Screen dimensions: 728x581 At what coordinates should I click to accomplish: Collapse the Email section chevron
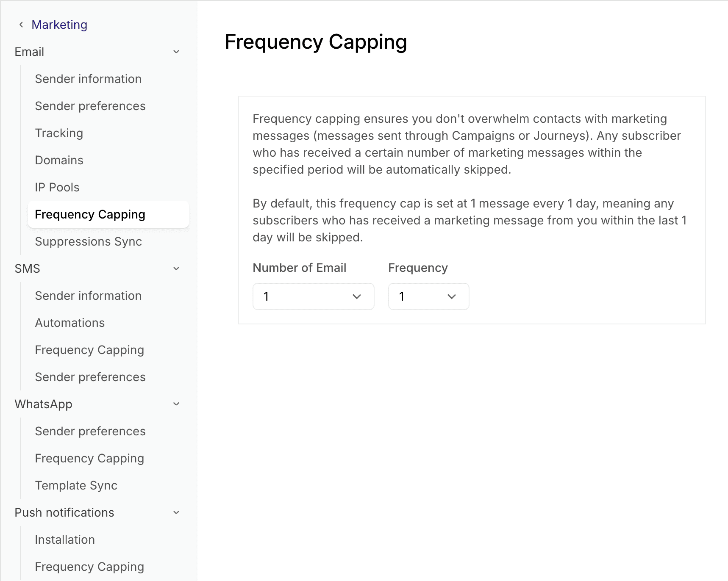(x=176, y=52)
